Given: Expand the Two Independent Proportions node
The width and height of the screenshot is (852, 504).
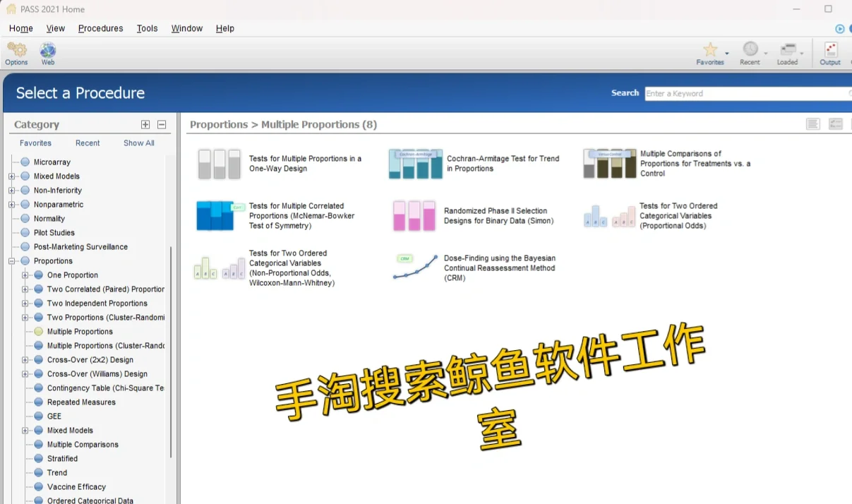Looking at the screenshot, I should coord(25,304).
